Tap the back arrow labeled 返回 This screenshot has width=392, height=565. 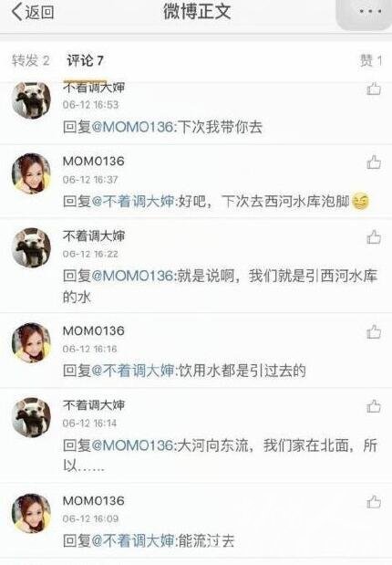[x=33, y=12]
